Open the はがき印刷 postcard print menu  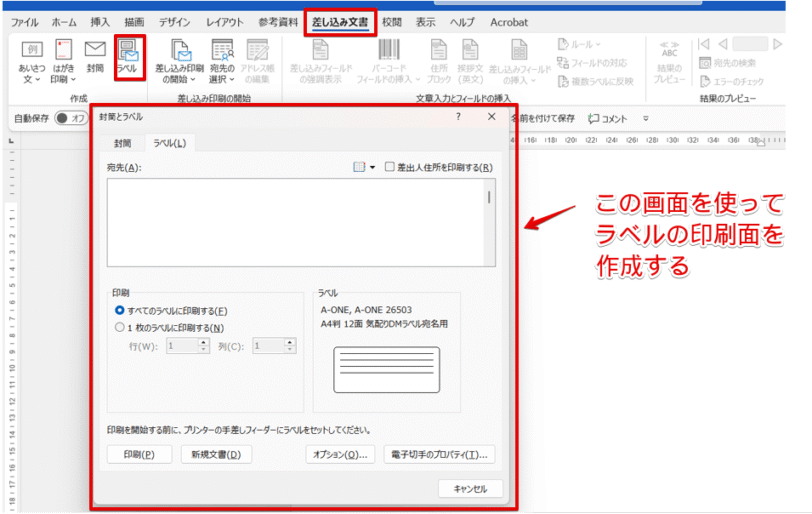coord(63,62)
